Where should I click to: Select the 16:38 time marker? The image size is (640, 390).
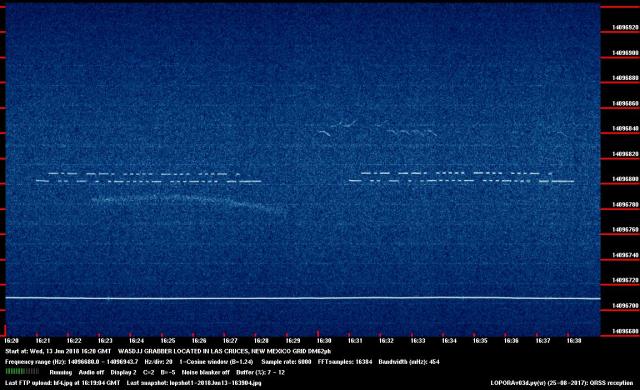pyautogui.click(x=573, y=341)
